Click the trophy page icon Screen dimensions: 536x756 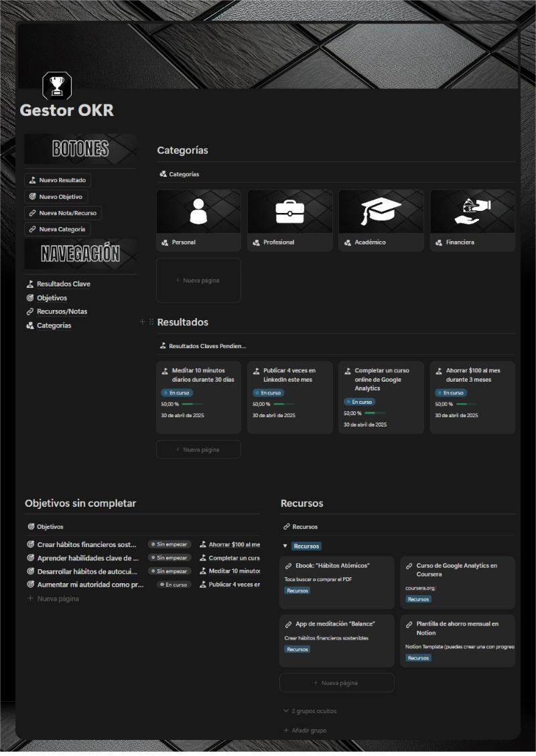pos(57,86)
